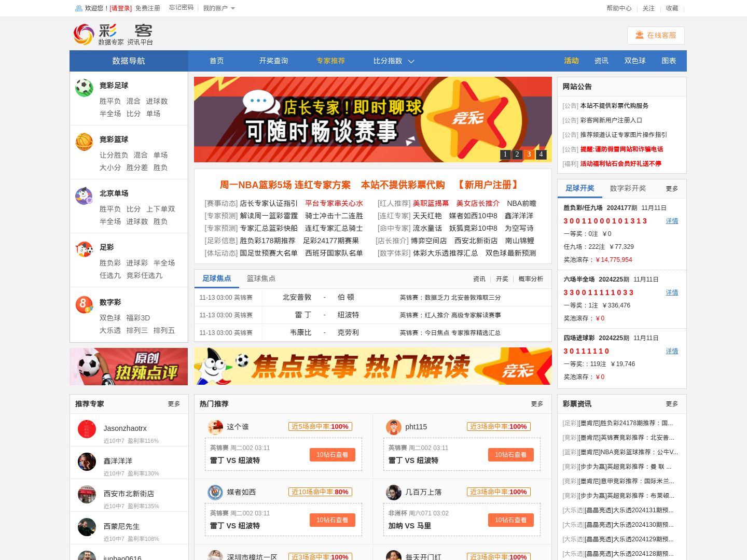Open match row 北安普敦 - 伯顿
This screenshot has width=747, height=560.
pyautogui.click(x=373, y=298)
